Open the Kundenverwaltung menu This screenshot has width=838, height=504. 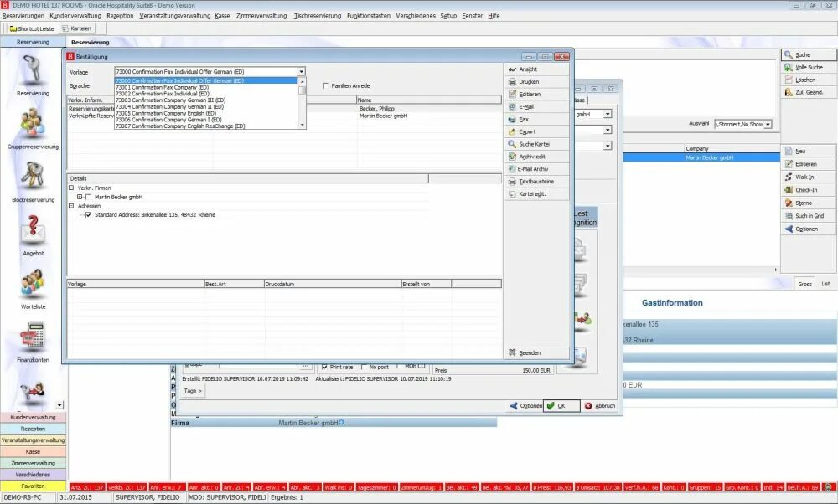(75, 16)
